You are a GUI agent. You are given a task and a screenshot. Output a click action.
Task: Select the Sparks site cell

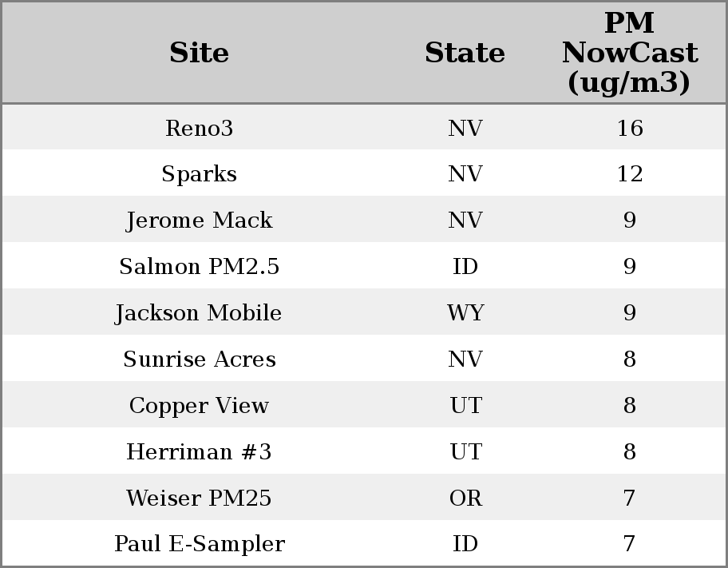tap(199, 174)
